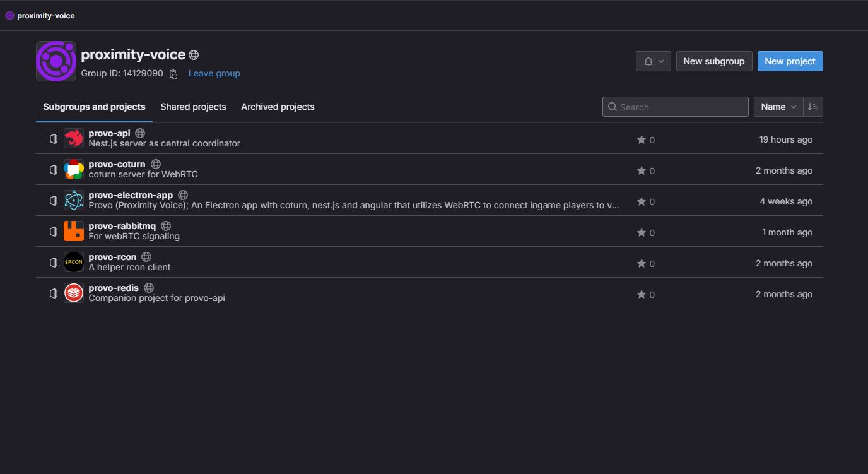Click the provo-electron-app atom icon

click(x=74, y=200)
